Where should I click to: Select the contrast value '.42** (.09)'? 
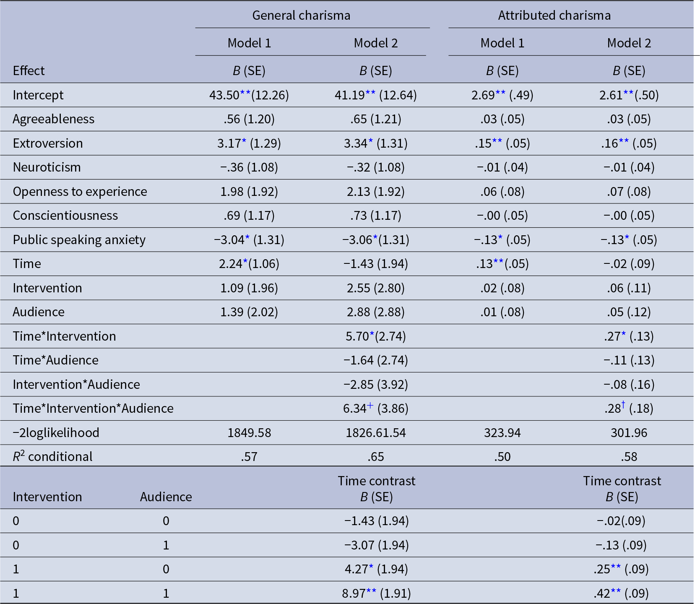pos(621,594)
